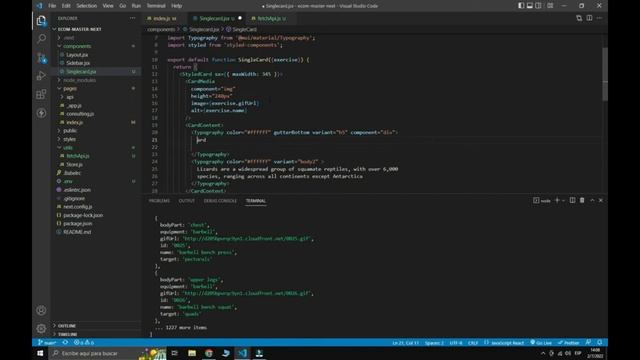This screenshot has height=360, width=640.
Task: Open the Terminal menu
Action: pos(156,6)
